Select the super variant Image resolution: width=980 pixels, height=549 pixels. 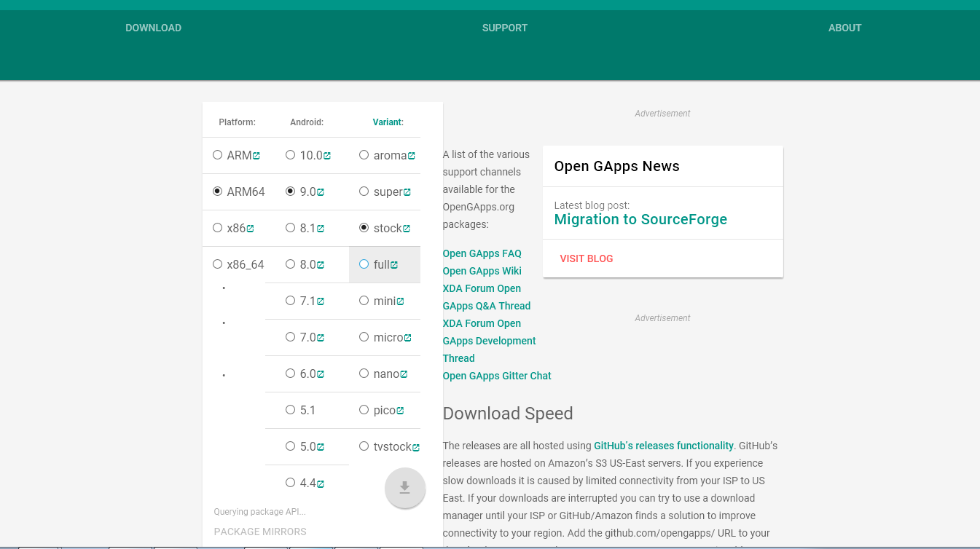point(364,191)
